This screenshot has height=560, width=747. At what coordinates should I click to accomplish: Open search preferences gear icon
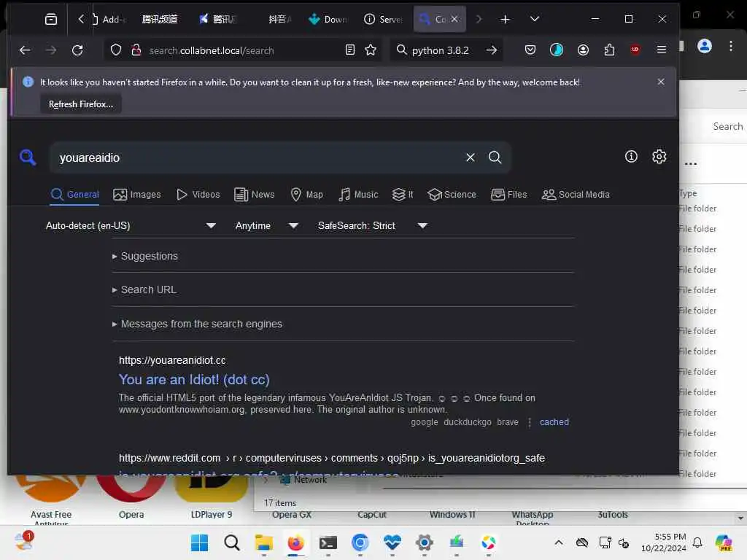click(659, 156)
